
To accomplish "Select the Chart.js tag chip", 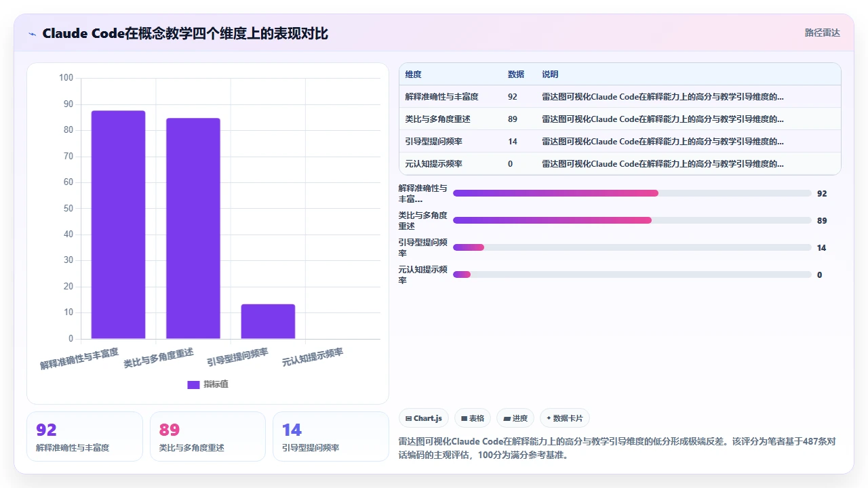I will [424, 418].
